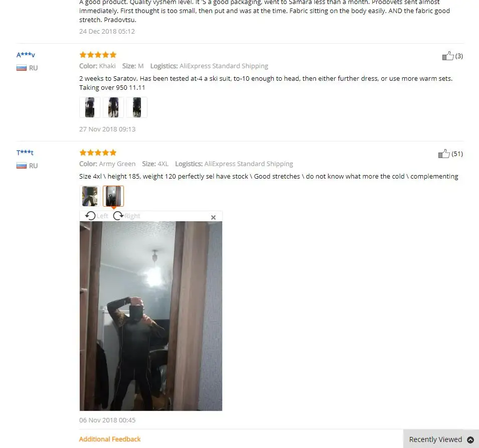The height and width of the screenshot is (448, 479).
Task: Like T***t's review with thumbs-up icon
Action: tap(444, 154)
